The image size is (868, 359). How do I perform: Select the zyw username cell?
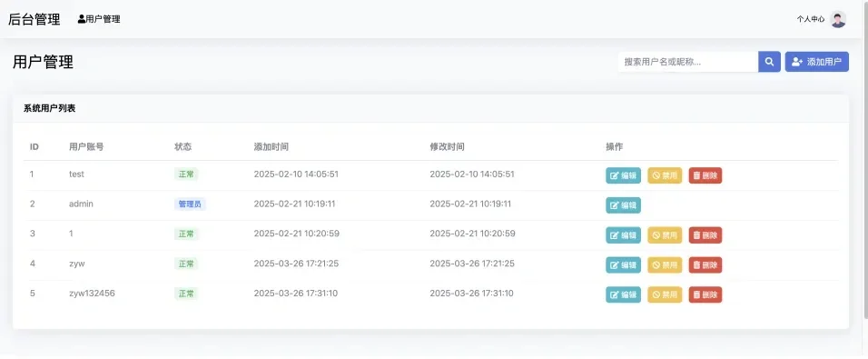[x=77, y=264]
